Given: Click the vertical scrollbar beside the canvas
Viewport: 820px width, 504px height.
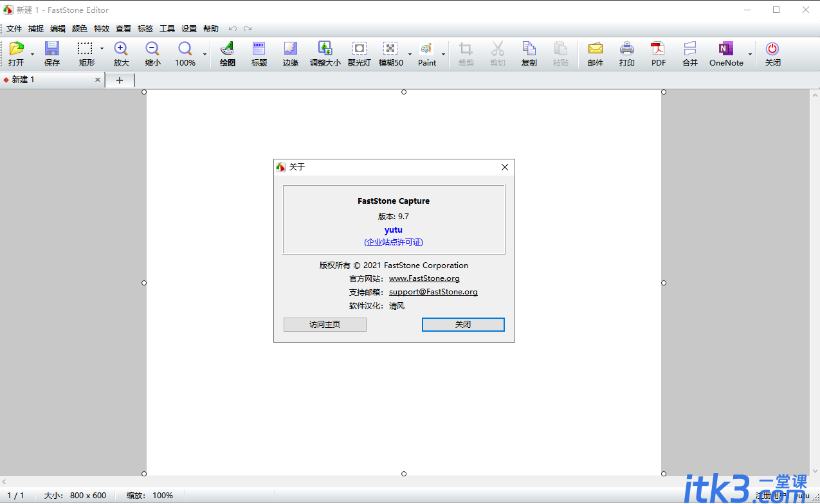Looking at the screenshot, I should tap(815, 282).
